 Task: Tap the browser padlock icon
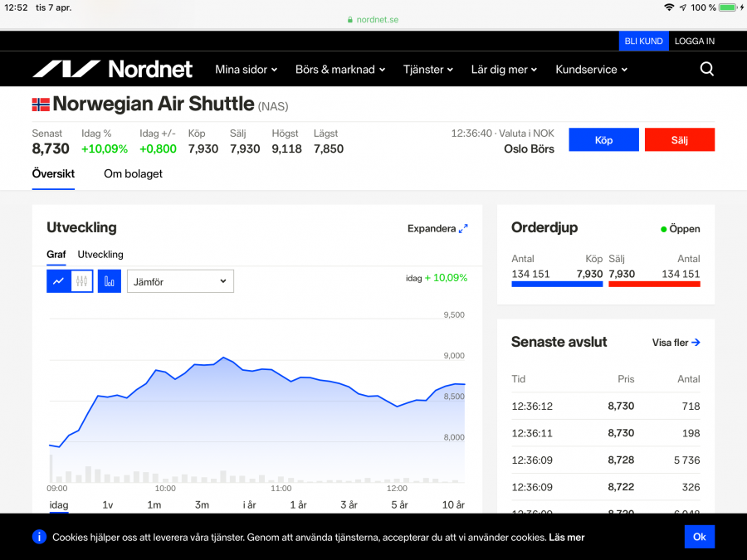tap(350, 19)
